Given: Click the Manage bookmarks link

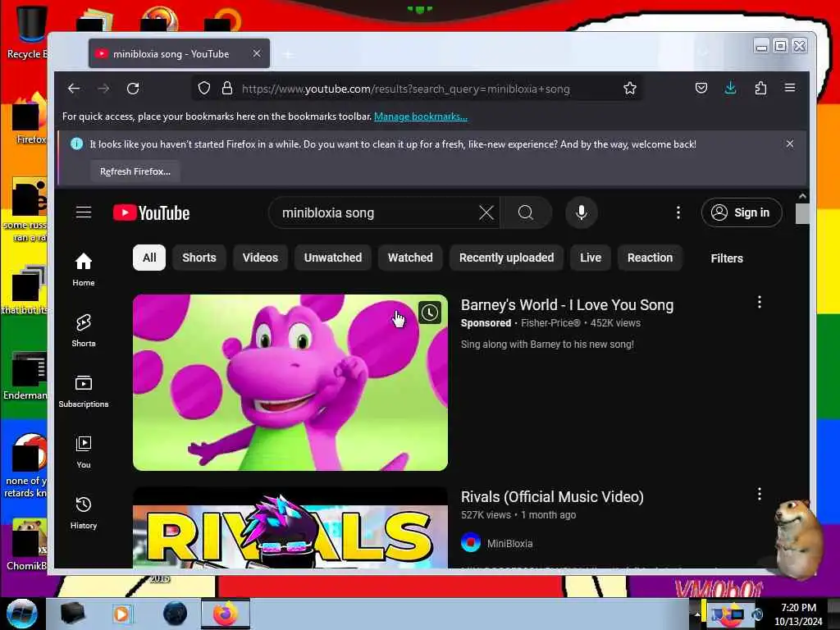Looking at the screenshot, I should [421, 116].
